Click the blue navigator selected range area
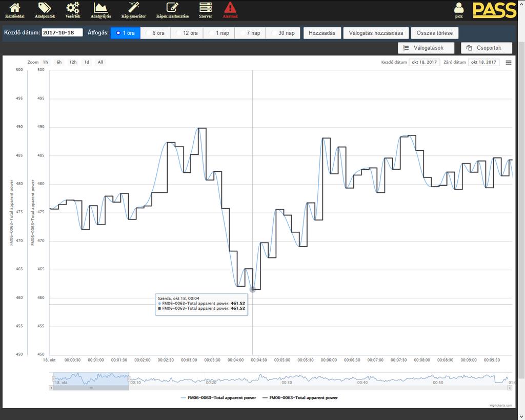Viewport: 525px width, 420px height. (91, 379)
